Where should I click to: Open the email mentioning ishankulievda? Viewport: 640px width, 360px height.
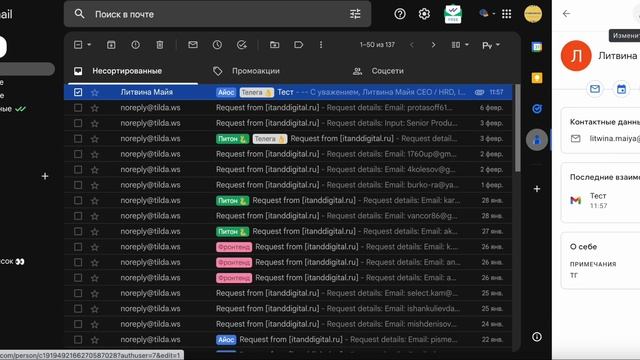288,309
